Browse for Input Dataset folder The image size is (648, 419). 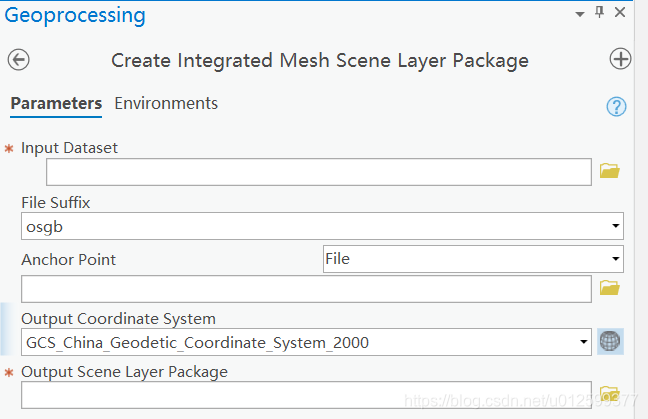(x=610, y=172)
